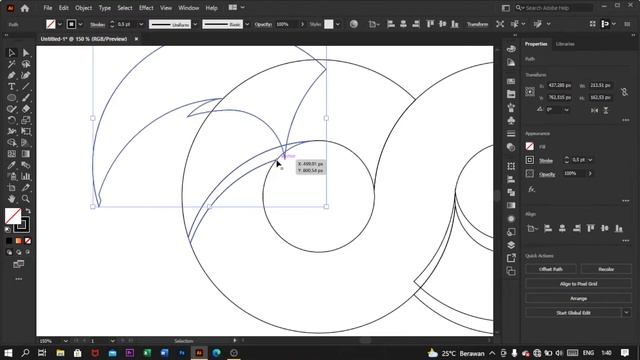Reset to Default Fill and Stroke
This screenshot has height=360, width=640.
tap(8, 230)
